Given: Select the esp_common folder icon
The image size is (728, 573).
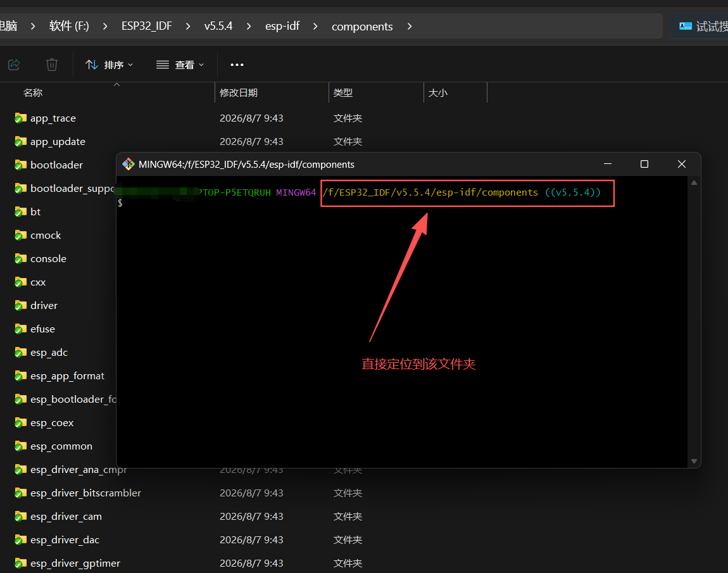Looking at the screenshot, I should coord(20,446).
